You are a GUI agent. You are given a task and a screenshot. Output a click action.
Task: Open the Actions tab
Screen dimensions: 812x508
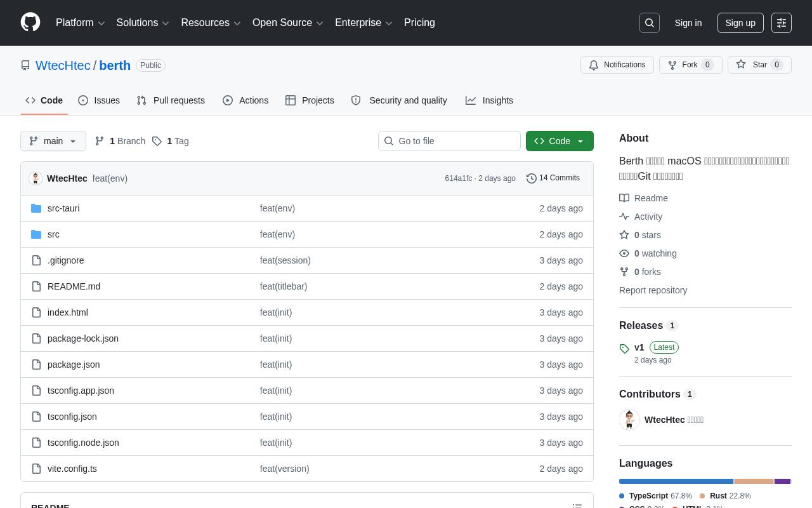[246, 100]
